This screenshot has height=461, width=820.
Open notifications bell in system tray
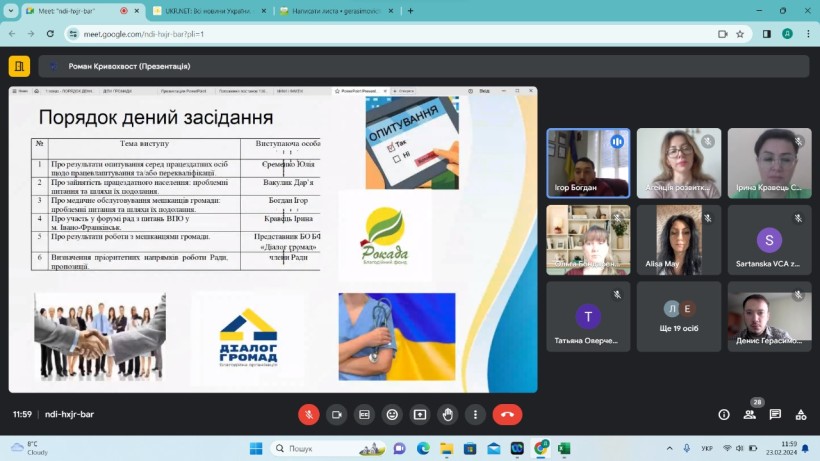coord(806,448)
